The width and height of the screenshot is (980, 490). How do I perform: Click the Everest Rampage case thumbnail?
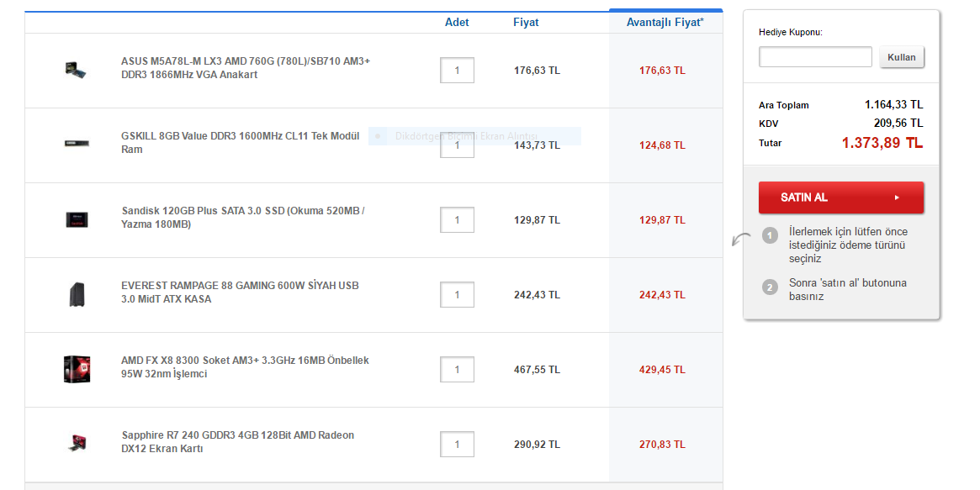point(77,295)
